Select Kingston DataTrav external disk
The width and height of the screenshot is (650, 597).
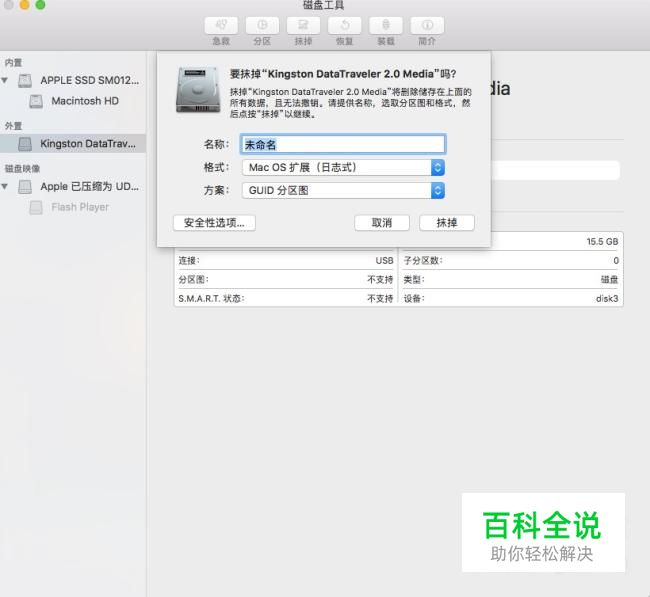coord(73,143)
